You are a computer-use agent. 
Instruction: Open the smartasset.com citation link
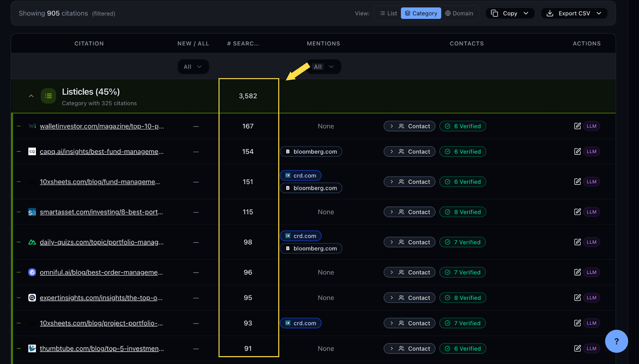click(x=101, y=212)
